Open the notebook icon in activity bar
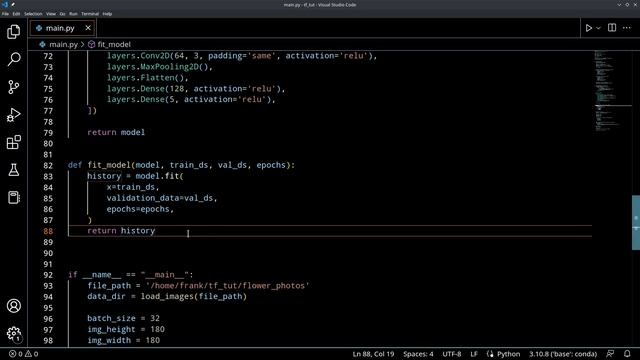The height and width of the screenshot is (360, 640). point(13,198)
